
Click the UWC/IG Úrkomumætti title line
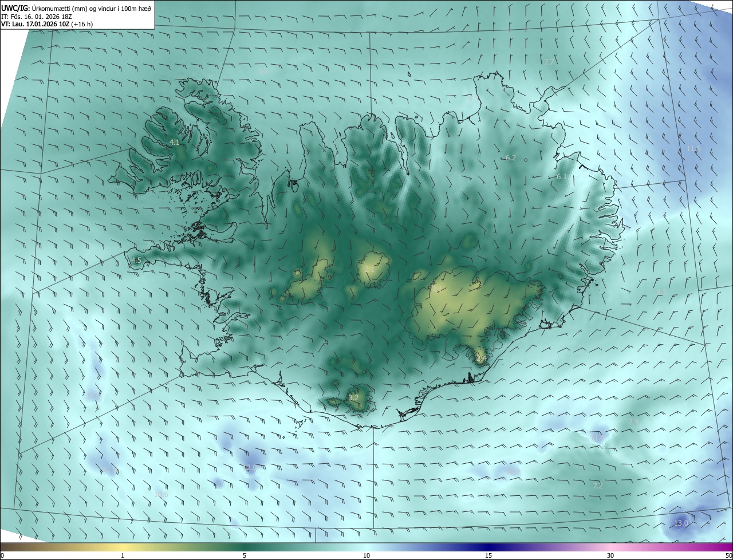[76, 7]
